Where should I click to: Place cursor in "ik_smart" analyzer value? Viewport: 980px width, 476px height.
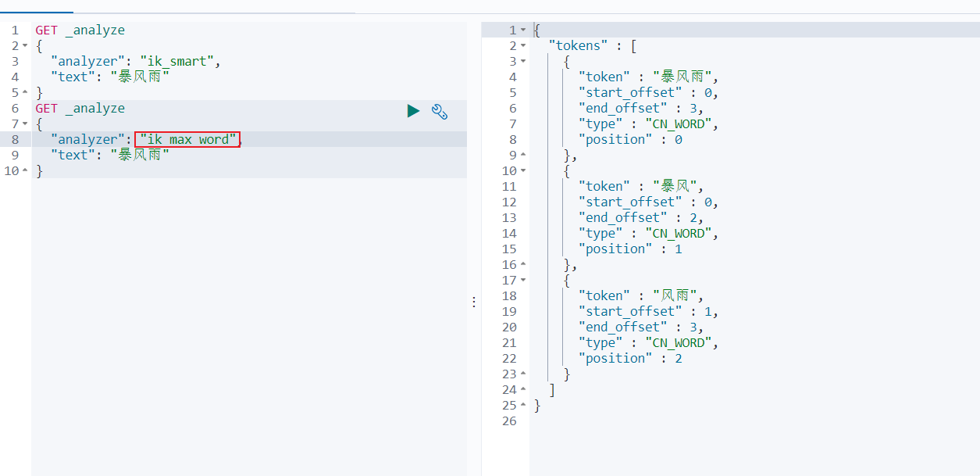pyautogui.click(x=180, y=62)
